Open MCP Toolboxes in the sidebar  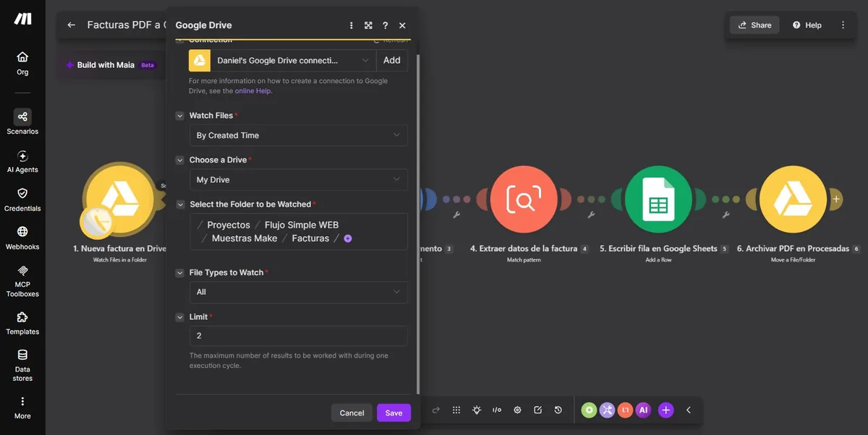[22, 280]
